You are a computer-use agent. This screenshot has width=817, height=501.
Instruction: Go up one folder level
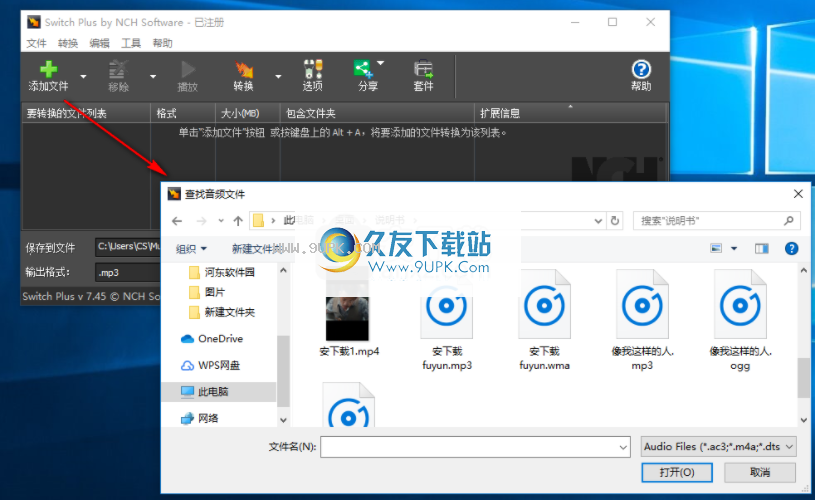point(238,221)
